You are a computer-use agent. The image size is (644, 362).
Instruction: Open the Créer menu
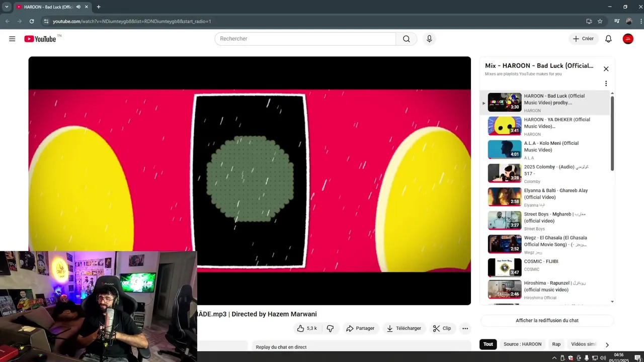click(584, 39)
